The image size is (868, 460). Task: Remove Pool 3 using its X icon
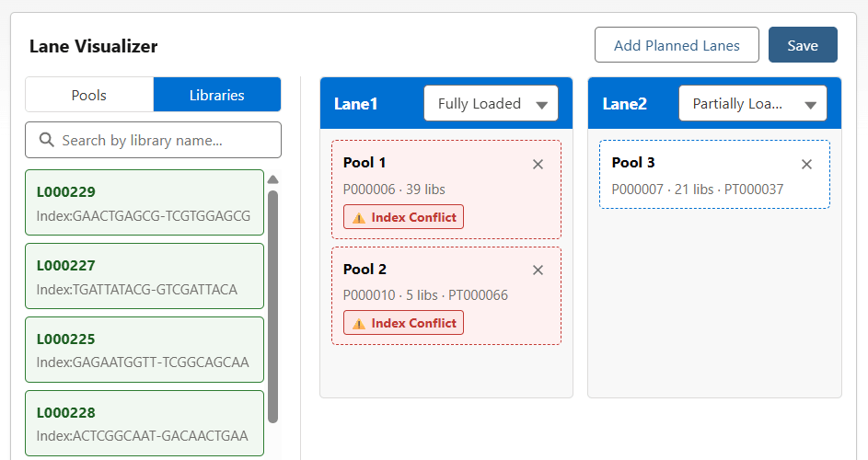(x=806, y=165)
